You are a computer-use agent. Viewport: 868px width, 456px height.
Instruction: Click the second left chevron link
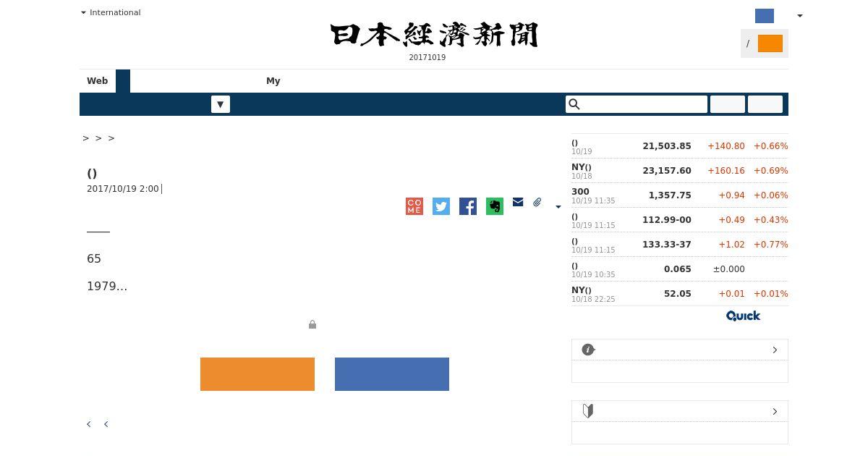coord(106,424)
